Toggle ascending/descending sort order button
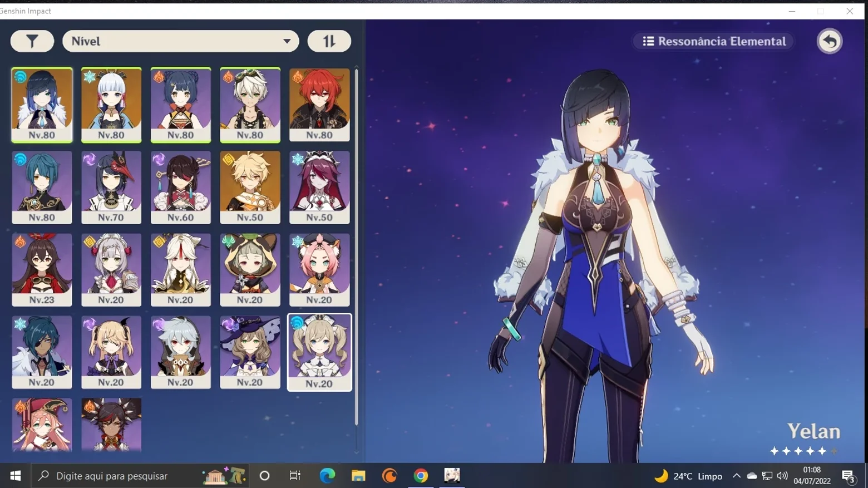 [x=329, y=41]
